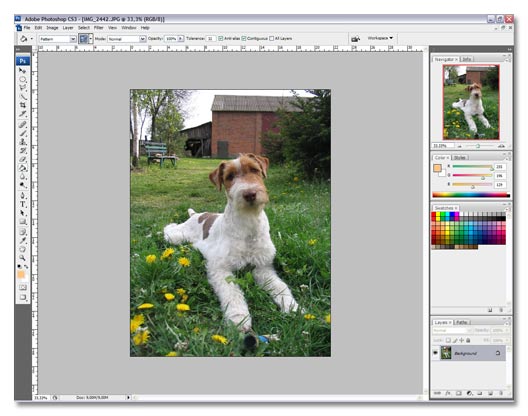Enable the All Layers checkbox
This screenshot has height=416, width=528.
[x=271, y=39]
